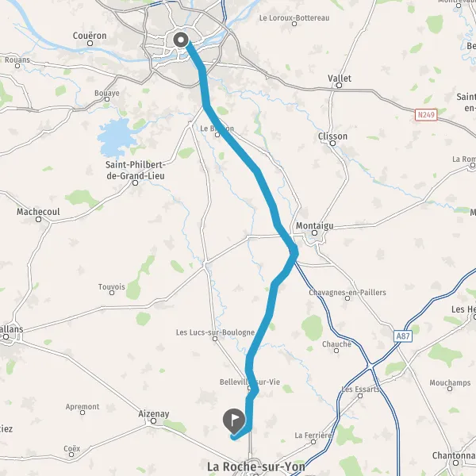This screenshot has height=476, width=476.
Task: Click the route start circle marker
Action: pyautogui.click(x=181, y=40)
